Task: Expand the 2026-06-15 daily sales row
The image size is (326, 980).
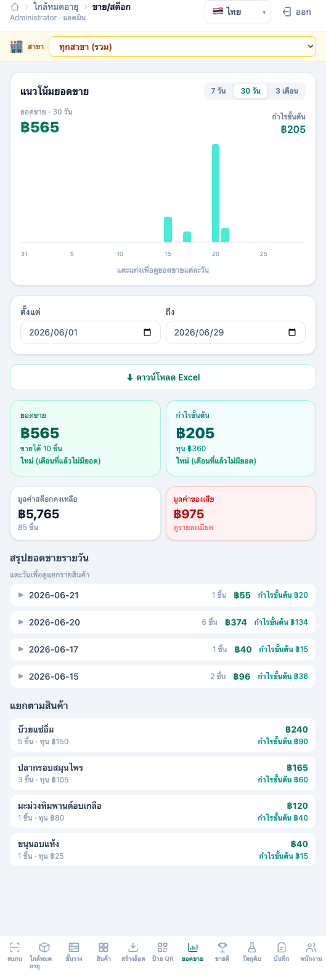Action: pyautogui.click(x=163, y=677)
